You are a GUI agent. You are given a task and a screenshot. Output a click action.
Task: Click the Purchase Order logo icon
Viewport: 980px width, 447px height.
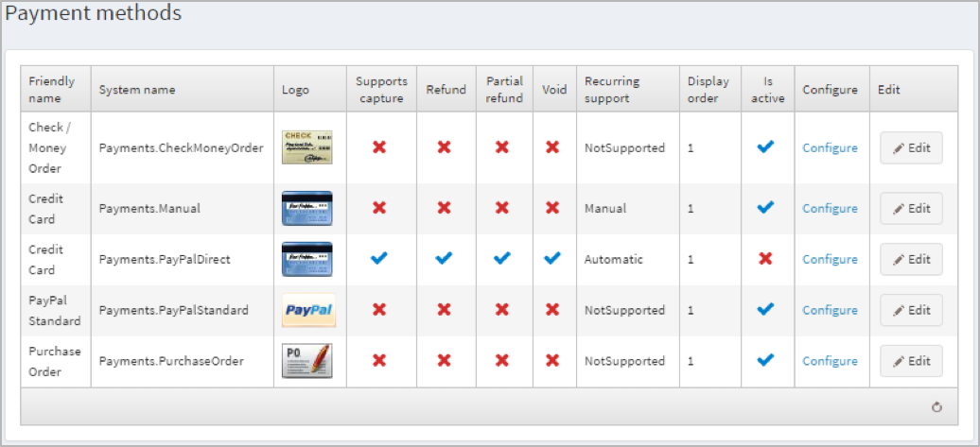(307, 361)
